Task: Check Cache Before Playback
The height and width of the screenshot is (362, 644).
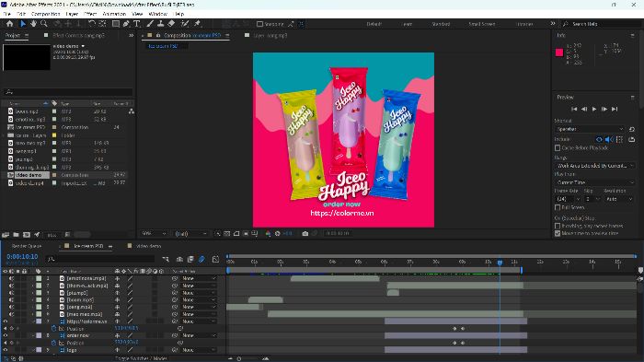Action: [x=558, y=147]
